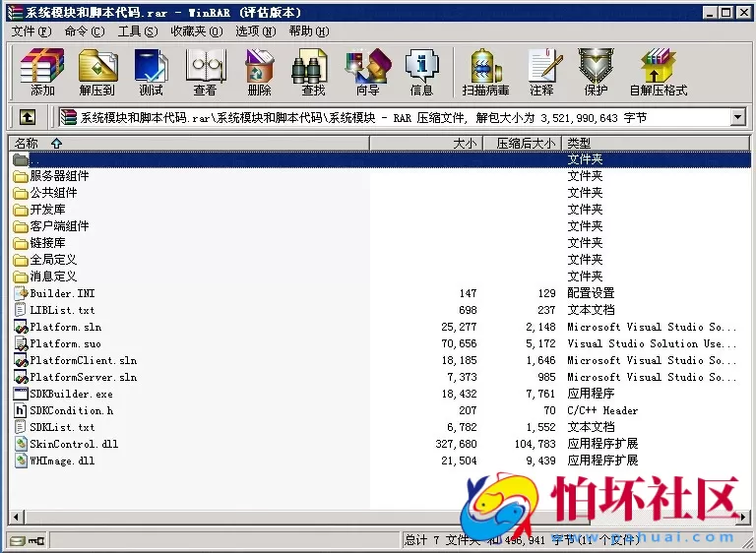Select the 全局定义 folder
Viewport: 756px width, 553px height.
click(53, 260)
